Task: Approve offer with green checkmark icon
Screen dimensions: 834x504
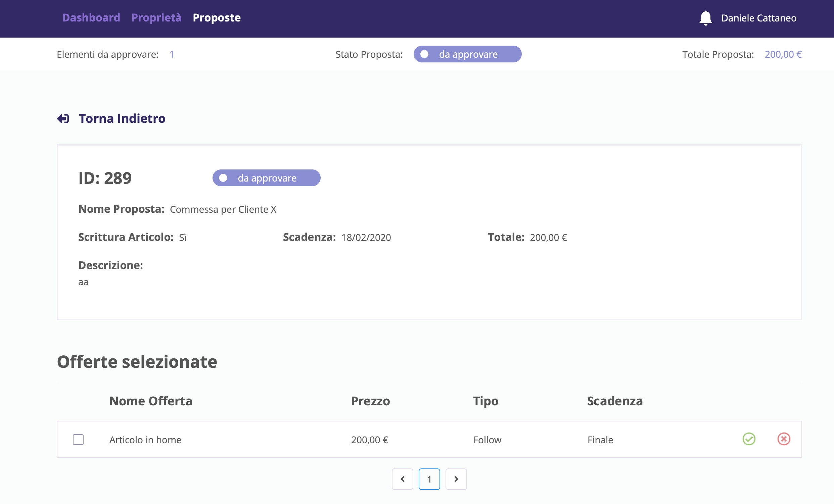Action: pos(749,439)
